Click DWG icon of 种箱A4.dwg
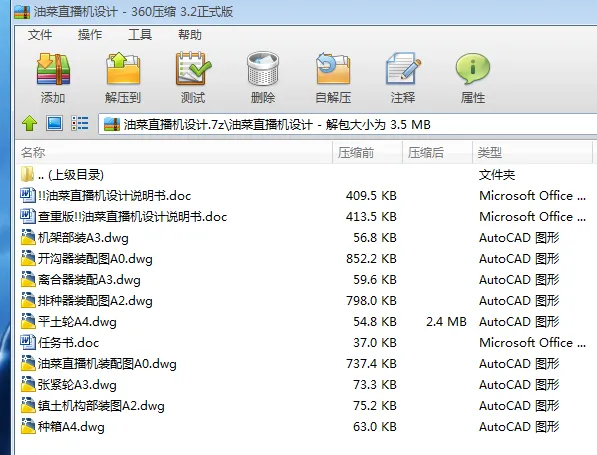 tap(28, 426)
